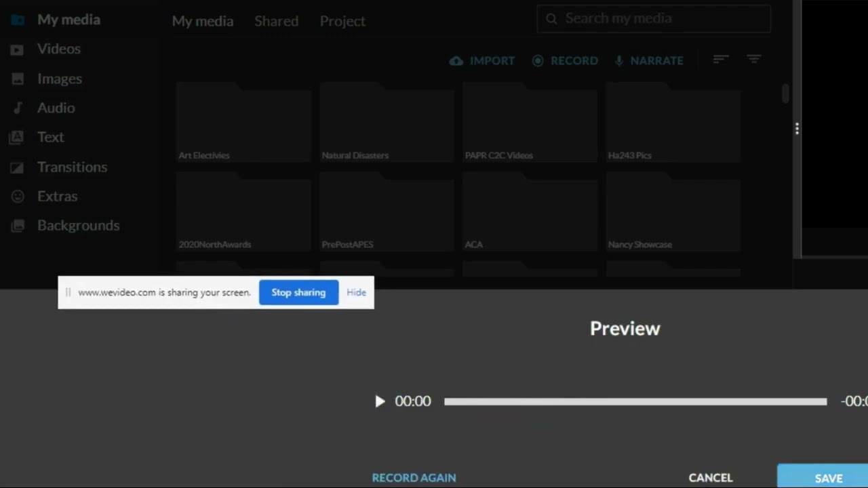Click the SAVE button
Screen dimensions: 868x488
tap(823, 476)
